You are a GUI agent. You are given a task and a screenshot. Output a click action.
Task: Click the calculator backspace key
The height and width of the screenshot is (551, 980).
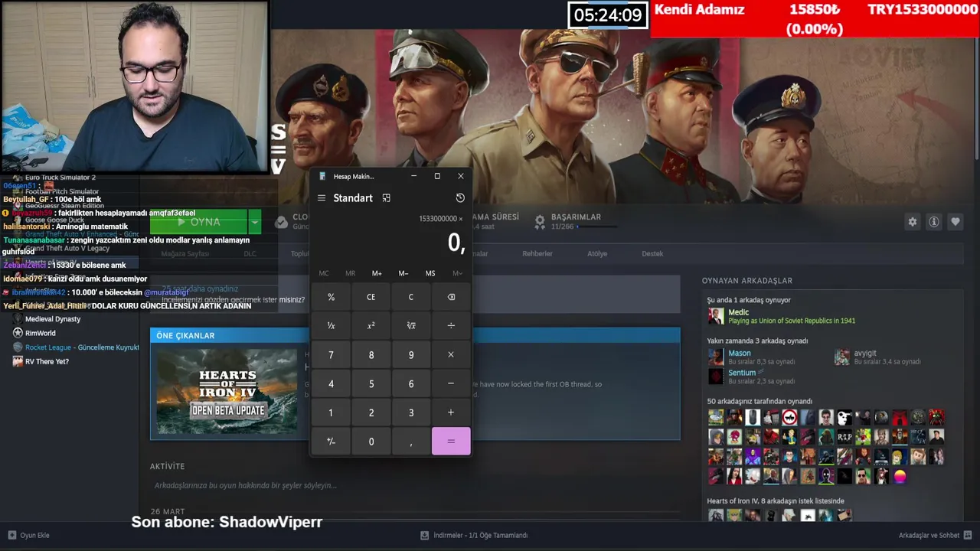point(451,297)
